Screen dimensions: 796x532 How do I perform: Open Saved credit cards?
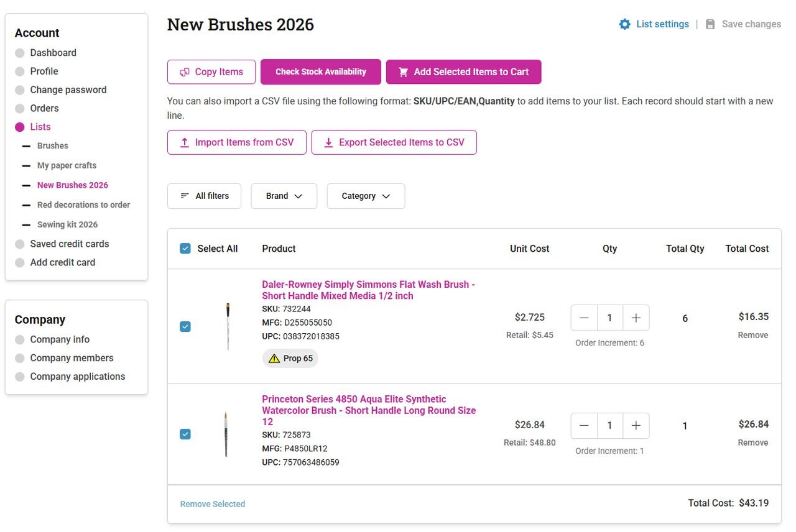click(x=70, y=244)
